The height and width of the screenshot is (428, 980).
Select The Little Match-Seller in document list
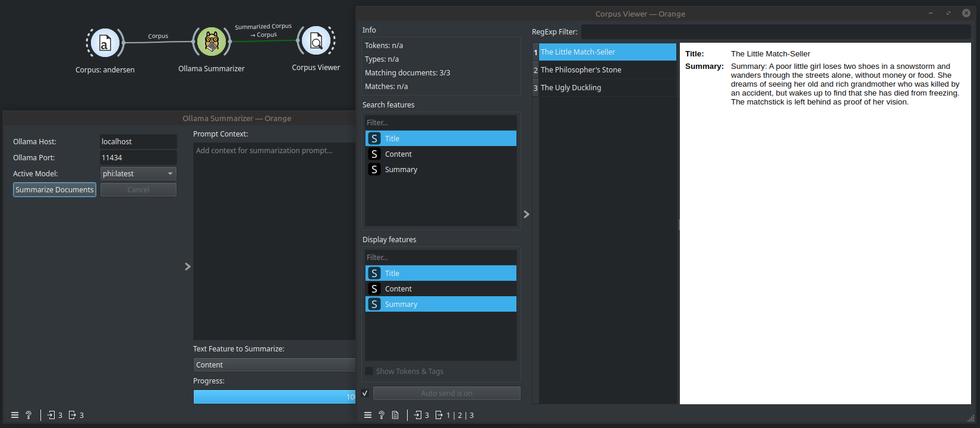tap(607, 52)
